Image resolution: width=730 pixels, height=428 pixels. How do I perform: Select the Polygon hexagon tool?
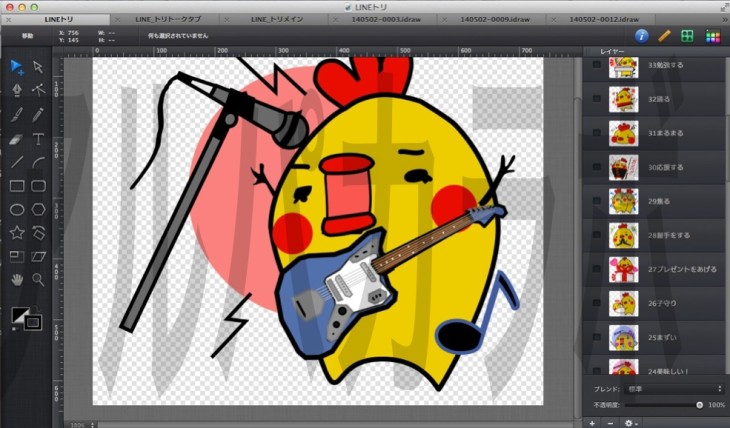[x=38, y=210]
